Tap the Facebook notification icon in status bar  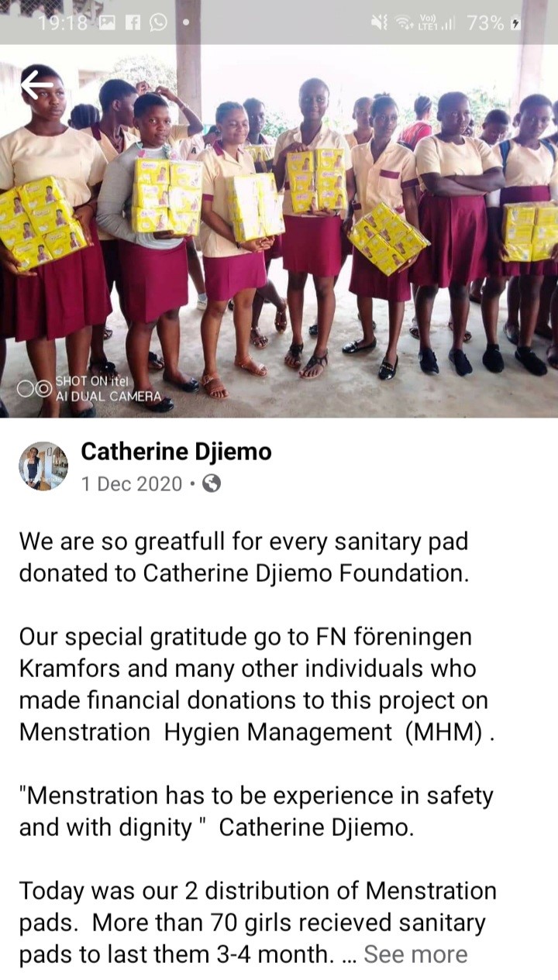coord(133,23)
